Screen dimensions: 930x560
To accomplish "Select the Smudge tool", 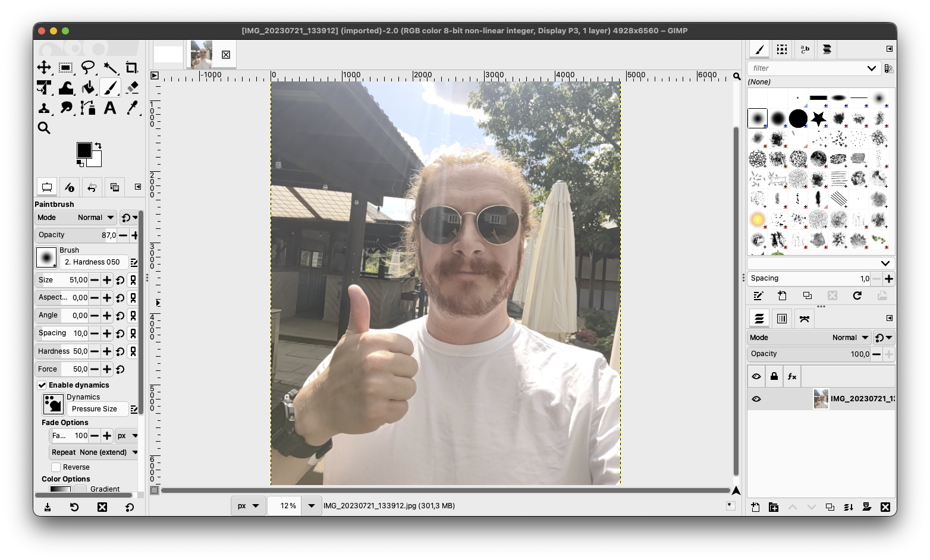I will pyautogui.click(x=66, y=108).
